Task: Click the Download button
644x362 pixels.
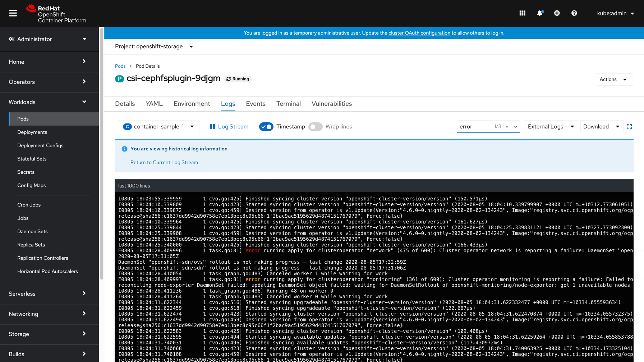Action: coord(596,127)
